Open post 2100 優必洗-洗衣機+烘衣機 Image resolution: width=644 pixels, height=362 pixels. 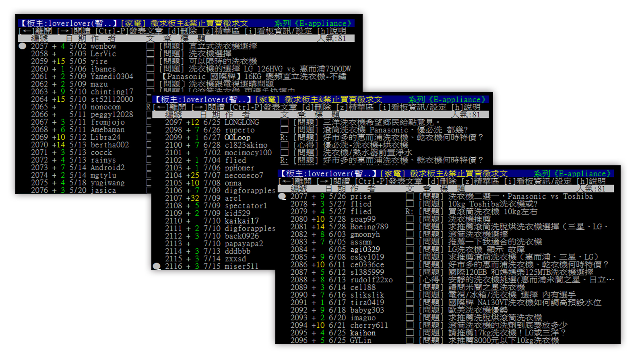click(x=365, y=145)
